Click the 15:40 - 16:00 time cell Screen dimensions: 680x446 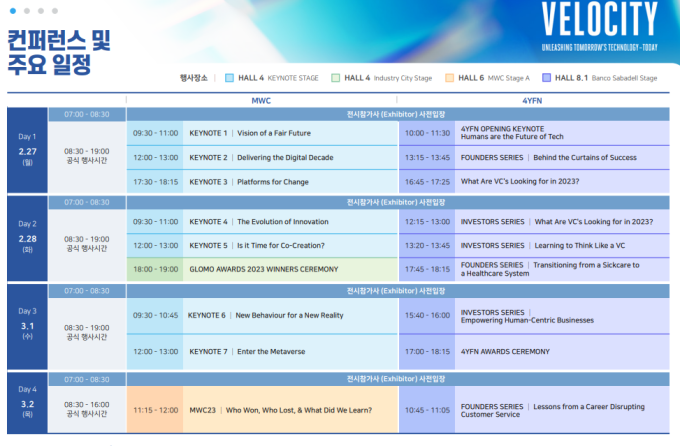pos(427,315)
